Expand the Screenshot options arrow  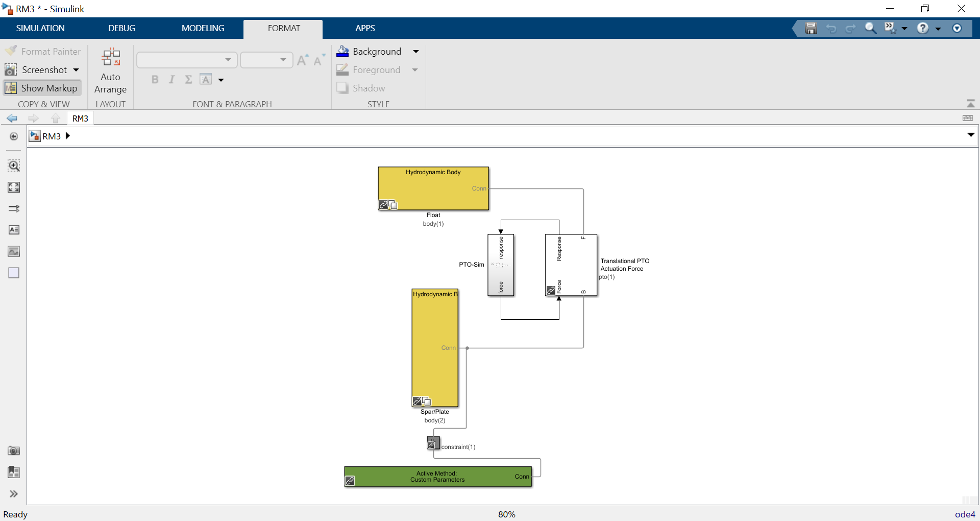[x=76, y=69]
